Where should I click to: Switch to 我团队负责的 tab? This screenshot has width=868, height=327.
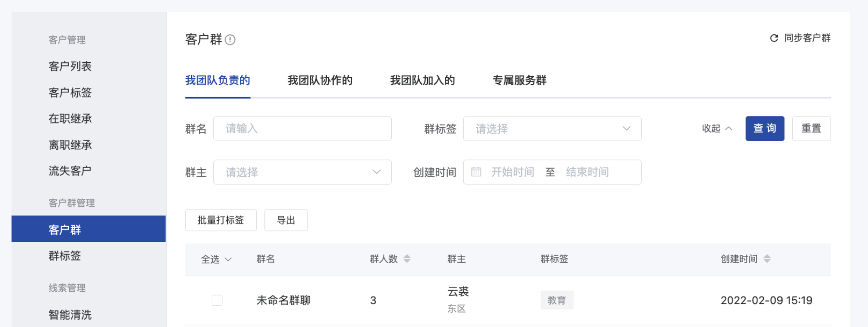coord(218,80)
